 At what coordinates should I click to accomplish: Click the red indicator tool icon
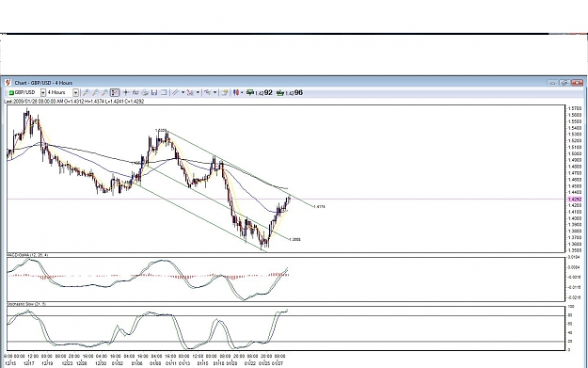click(190, 92)
